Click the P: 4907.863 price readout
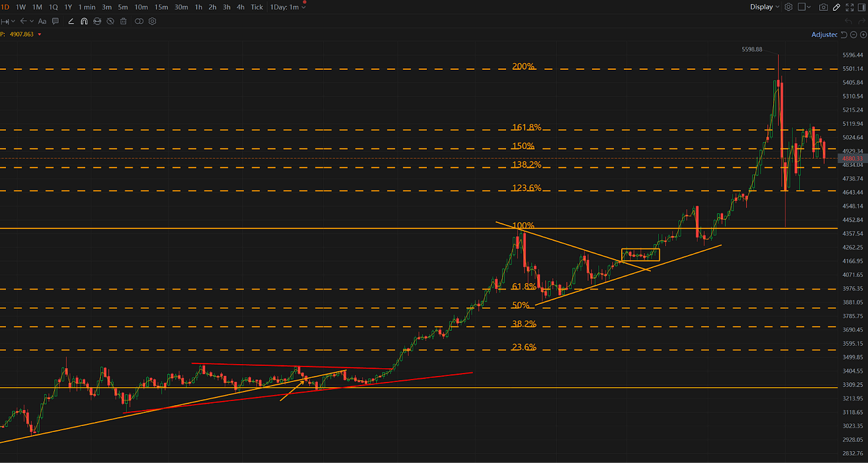The image size is (868, 463). (17, 35)
